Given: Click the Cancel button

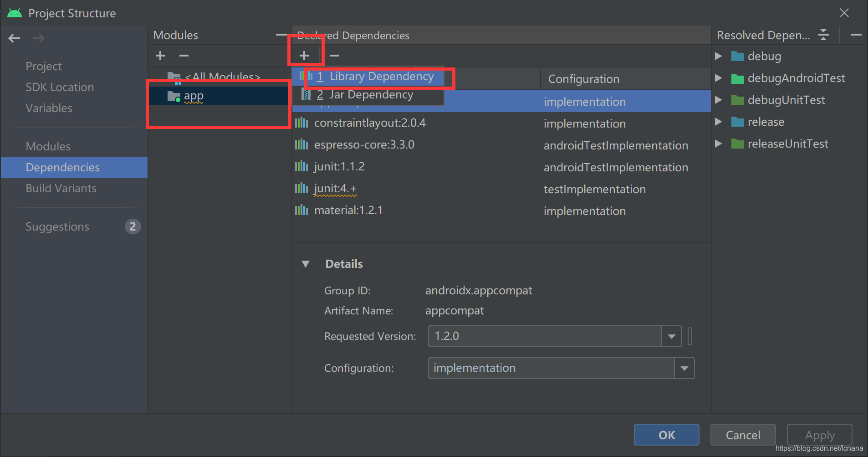Looking at the screenshot, I should 743,435.
